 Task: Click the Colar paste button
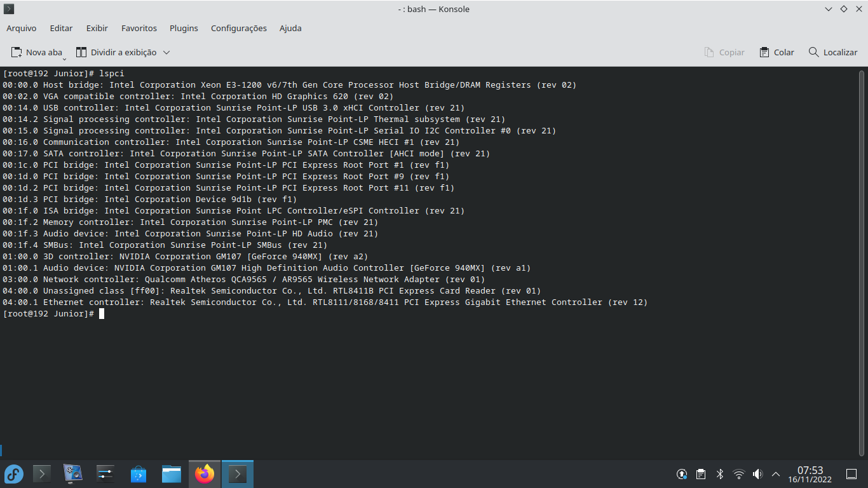[x=776, y=52]
